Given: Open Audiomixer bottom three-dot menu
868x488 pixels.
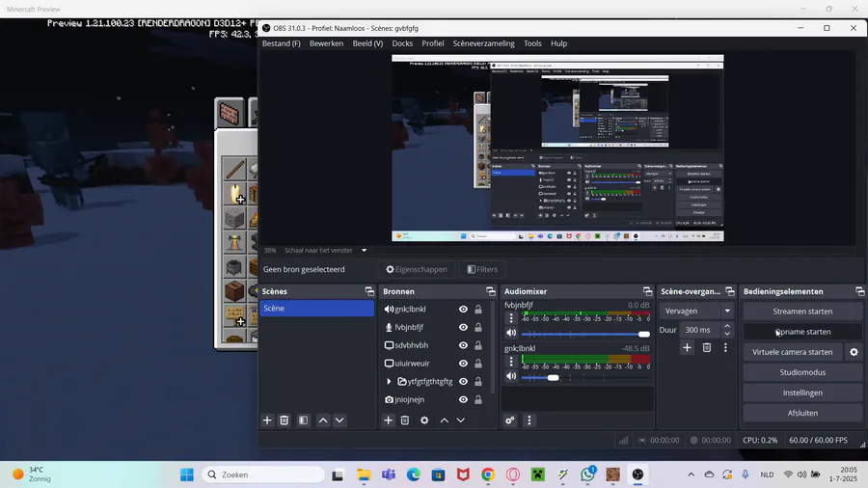Looking at the screenshot, I should [529, 420].
